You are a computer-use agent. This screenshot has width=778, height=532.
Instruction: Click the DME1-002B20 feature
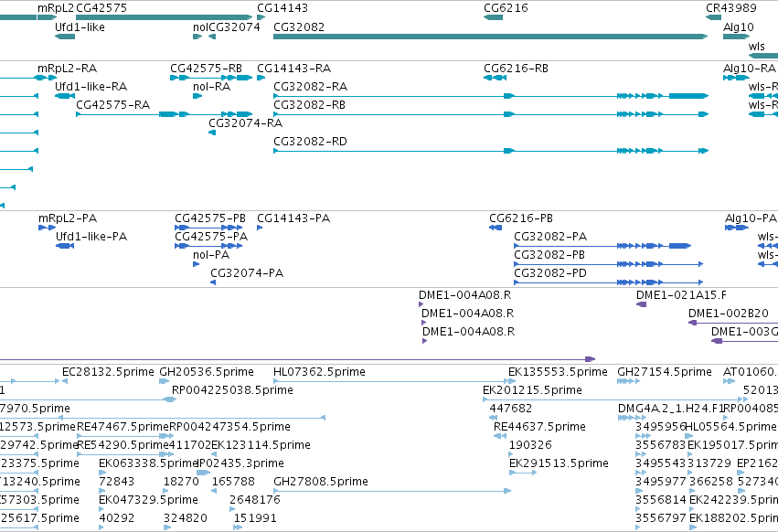(733, 323)
